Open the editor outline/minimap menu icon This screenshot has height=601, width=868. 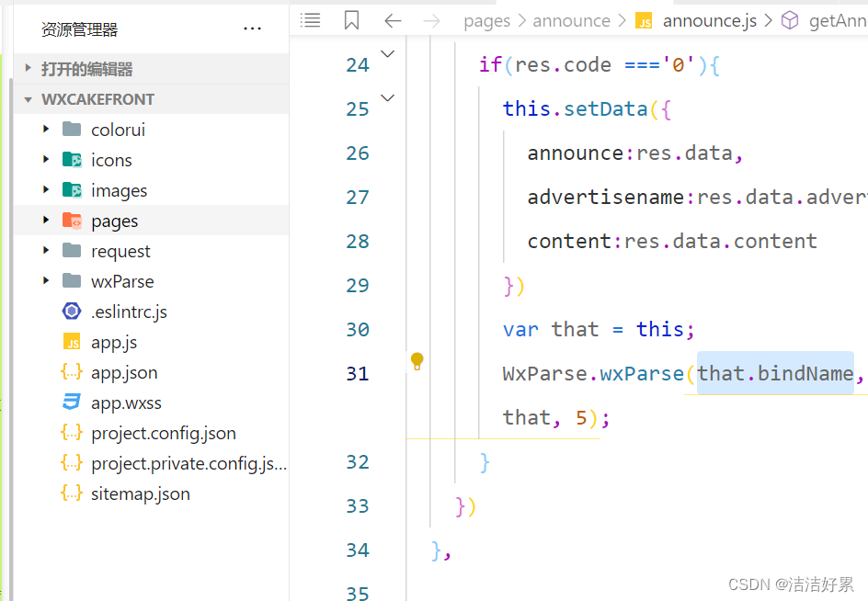310,20
